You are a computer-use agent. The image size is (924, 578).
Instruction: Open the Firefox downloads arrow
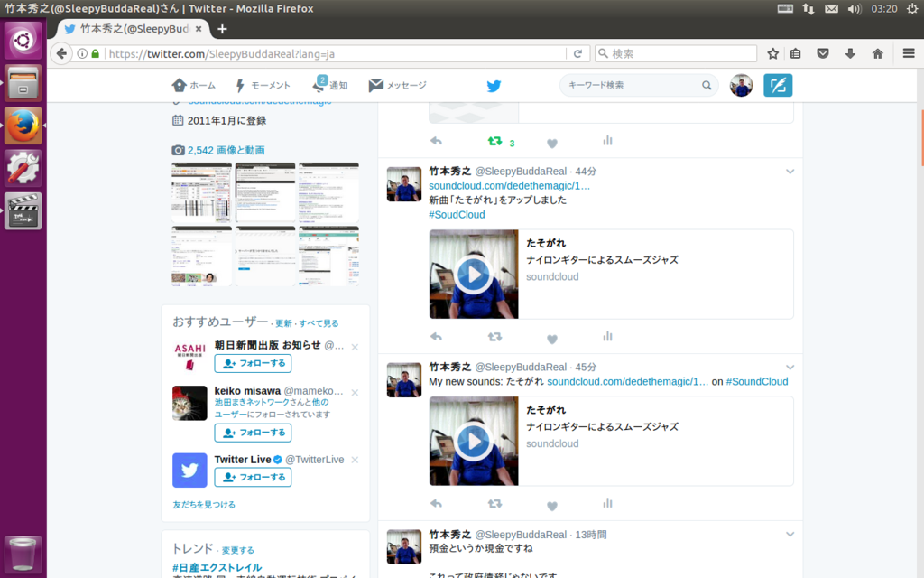850,53
